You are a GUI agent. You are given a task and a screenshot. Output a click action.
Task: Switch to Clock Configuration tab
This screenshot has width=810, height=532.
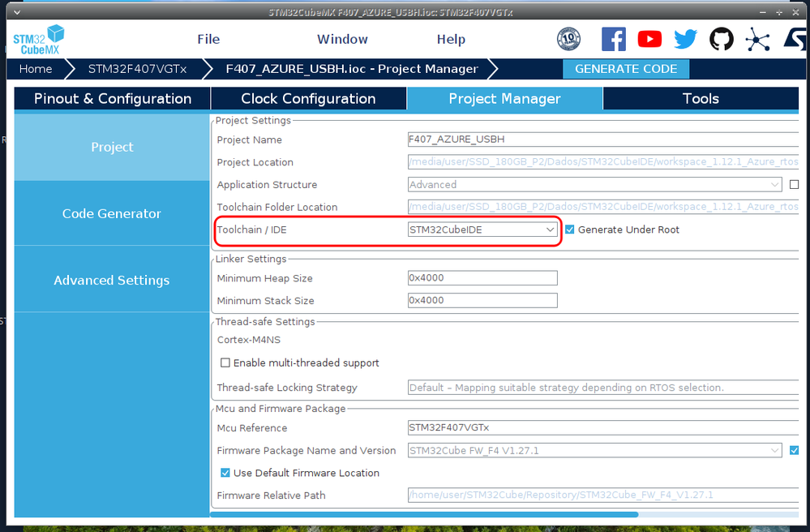[308, 99]
